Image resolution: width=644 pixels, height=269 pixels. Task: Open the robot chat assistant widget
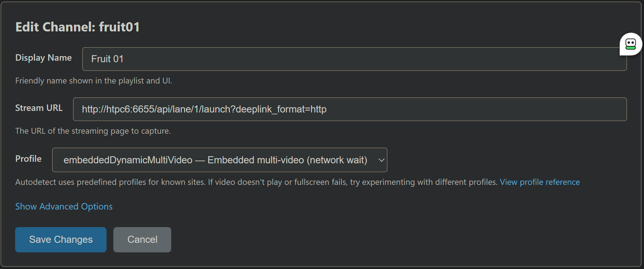tap(630, 44)
